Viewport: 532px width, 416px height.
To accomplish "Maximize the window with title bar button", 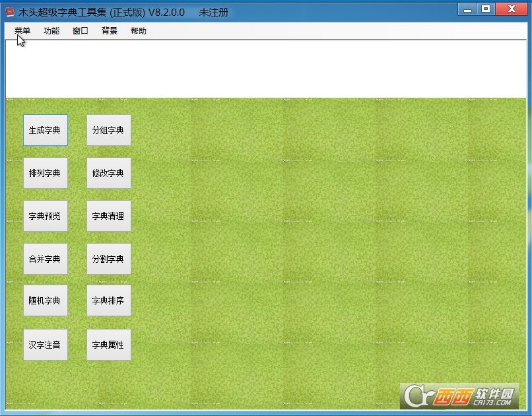I will pyautogui.click(x=486, y=9).
